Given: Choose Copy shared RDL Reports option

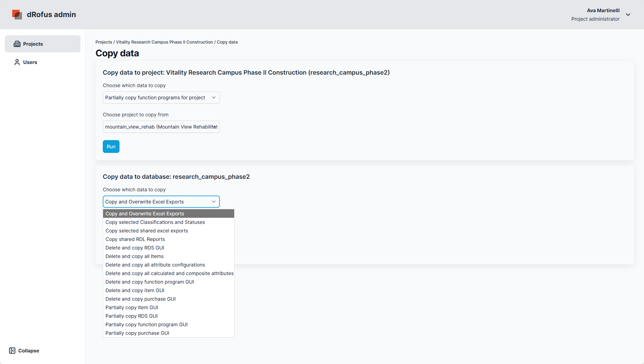Looking at the screenshot, I should [x=169, y=239].
